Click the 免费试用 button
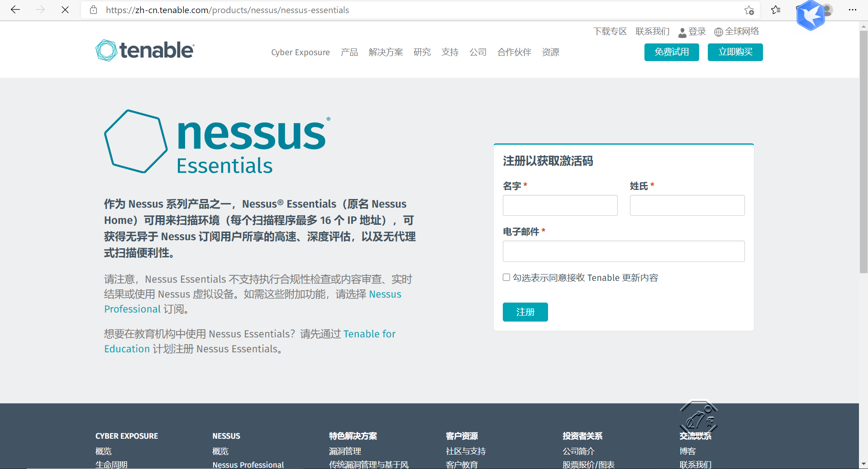 tap(672, 52)
